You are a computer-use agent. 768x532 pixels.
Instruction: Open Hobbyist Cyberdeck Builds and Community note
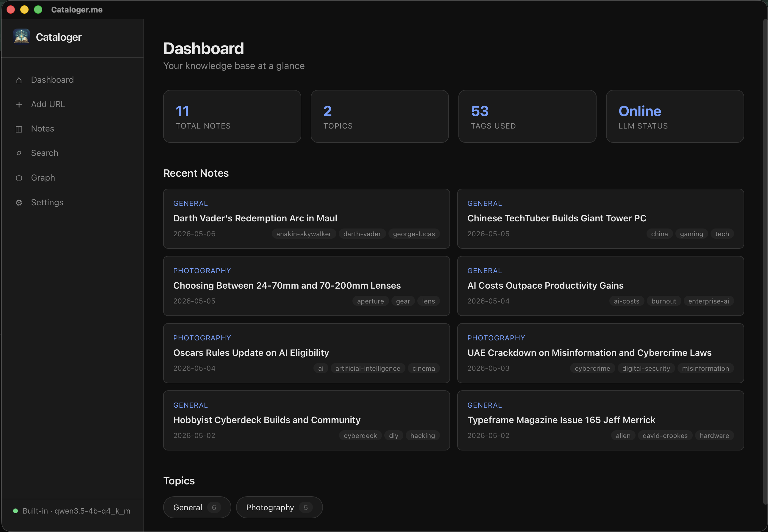pyautogui.click(x=307, y=421)
